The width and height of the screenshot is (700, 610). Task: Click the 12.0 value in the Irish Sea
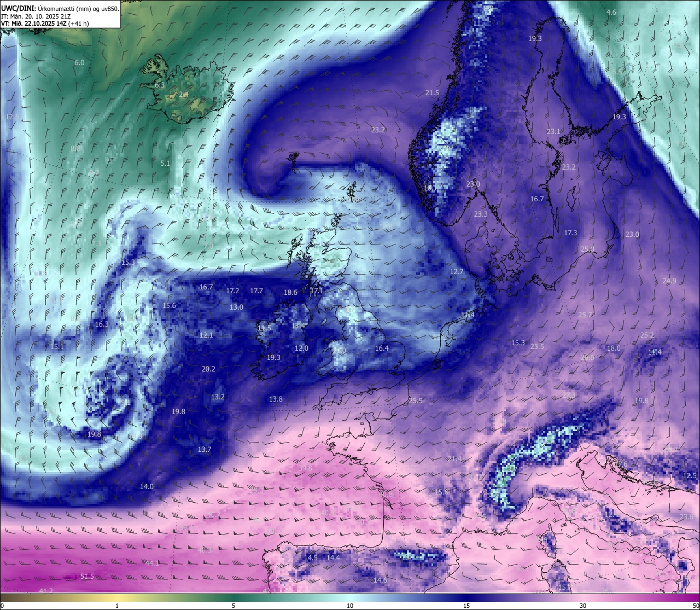(x=301, y=348)
